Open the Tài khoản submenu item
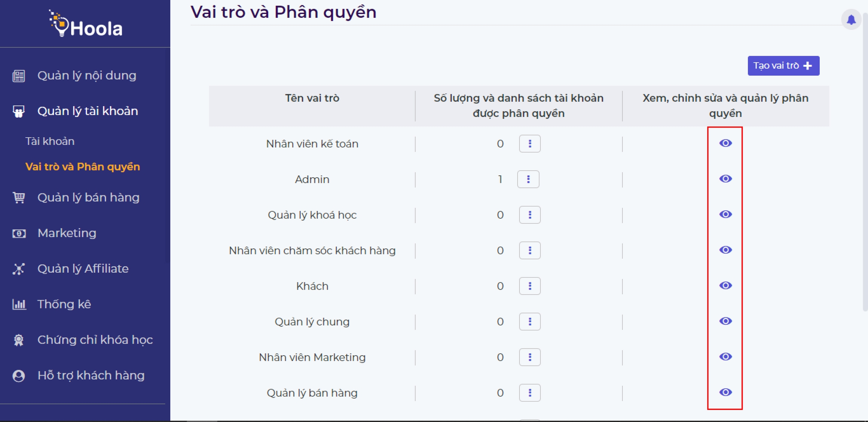The height and width of the screenshot is (422, 868). click(x=50, y=141)
